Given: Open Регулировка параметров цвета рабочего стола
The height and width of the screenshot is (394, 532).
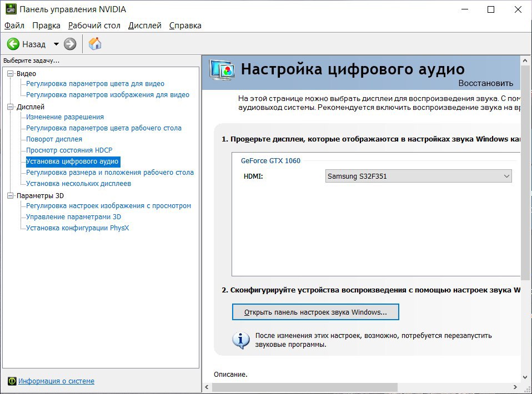Looking at the screenshot, I should (x=104, y=128).
